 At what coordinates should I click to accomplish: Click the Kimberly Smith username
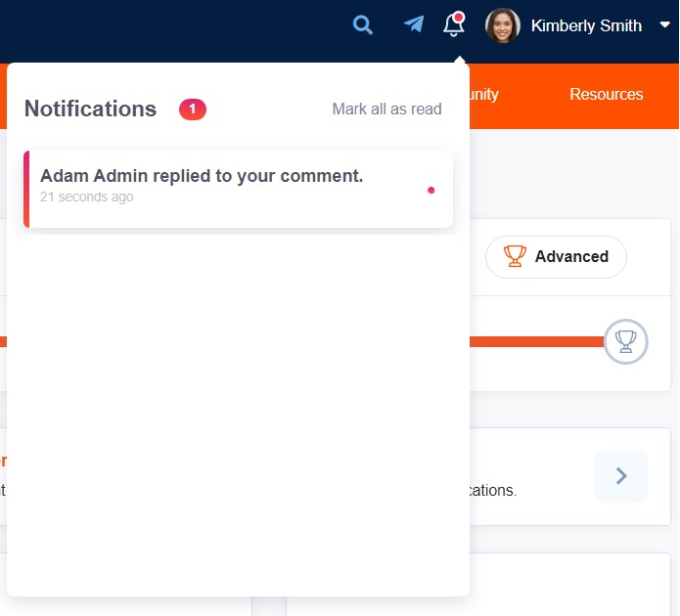(x=586, y=25)
